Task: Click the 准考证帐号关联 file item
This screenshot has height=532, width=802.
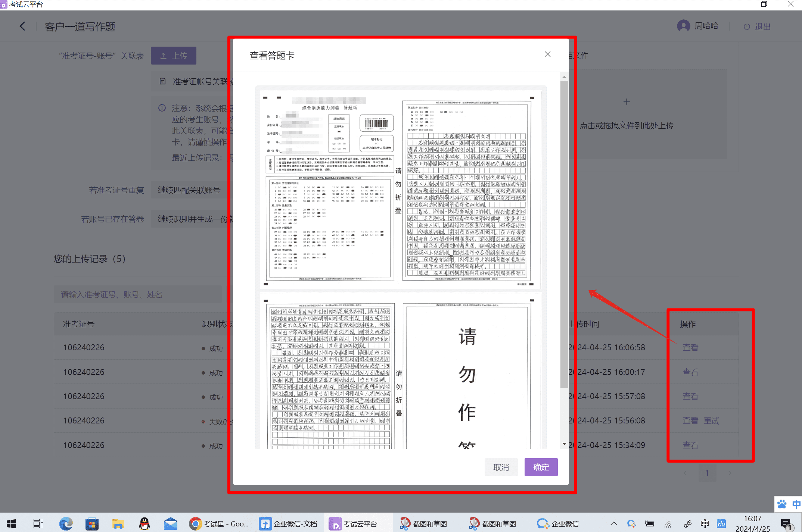Action: pos(192,81)
